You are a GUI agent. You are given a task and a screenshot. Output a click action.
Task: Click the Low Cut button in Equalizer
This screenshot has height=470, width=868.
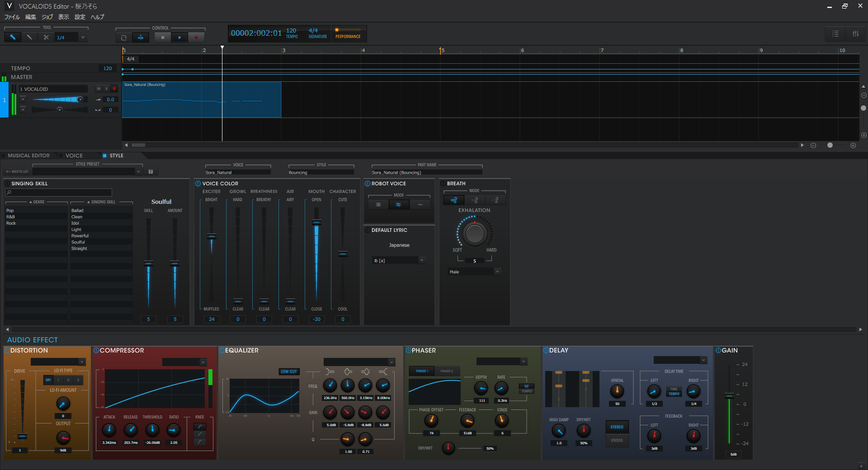(288, 371)
